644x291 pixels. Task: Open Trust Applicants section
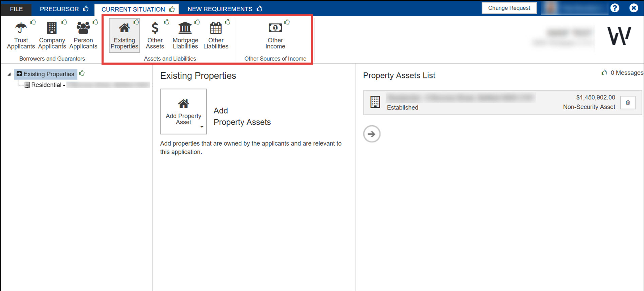point(21,35)
